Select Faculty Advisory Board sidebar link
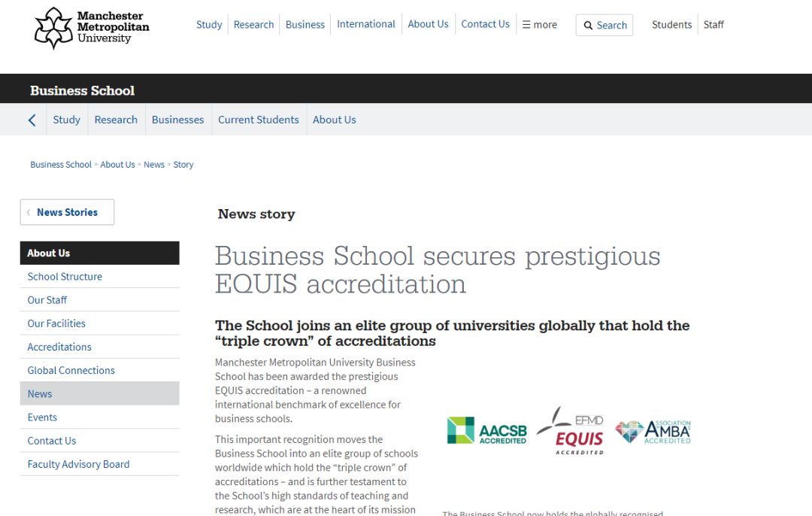The height and width of the screenshot is (516, 812). [x=78, y=464]
